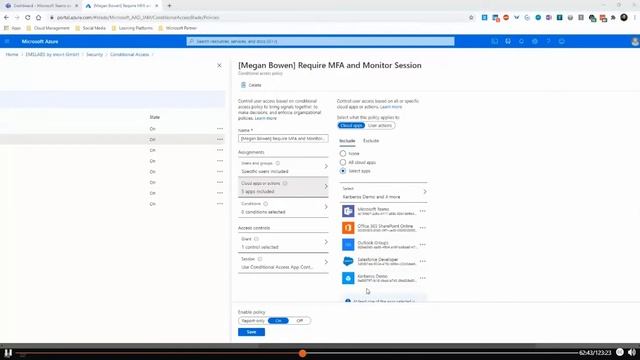Go to Security in the breadcrumb
640x360 pixels.
coord(94,54)
